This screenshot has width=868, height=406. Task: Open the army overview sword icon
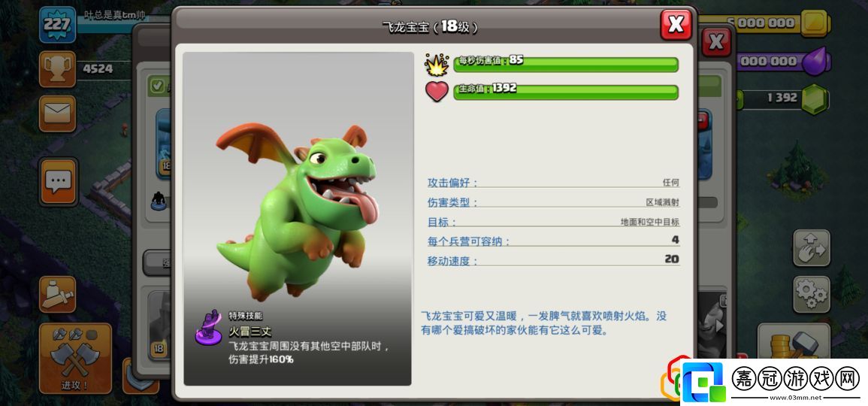click(x=58, y=294)
